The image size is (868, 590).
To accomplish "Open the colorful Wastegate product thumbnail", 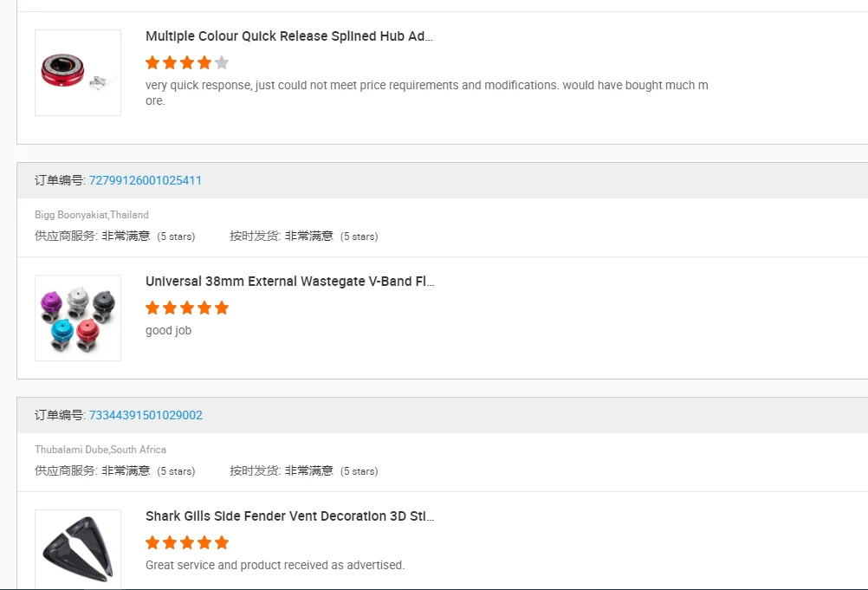I will (x=78, y=318).
